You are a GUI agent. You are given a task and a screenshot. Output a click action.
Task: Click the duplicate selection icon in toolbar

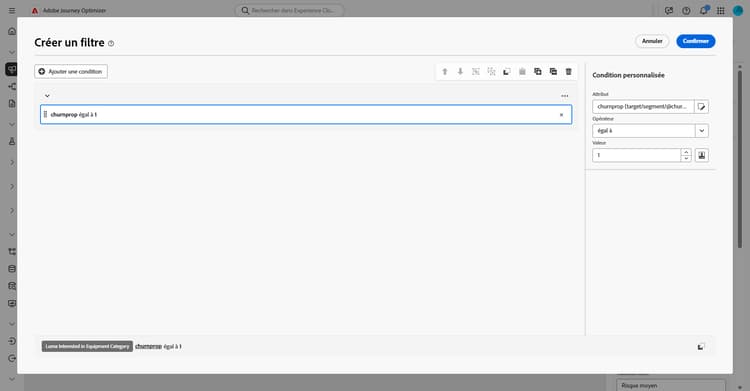tap(538, 72)
